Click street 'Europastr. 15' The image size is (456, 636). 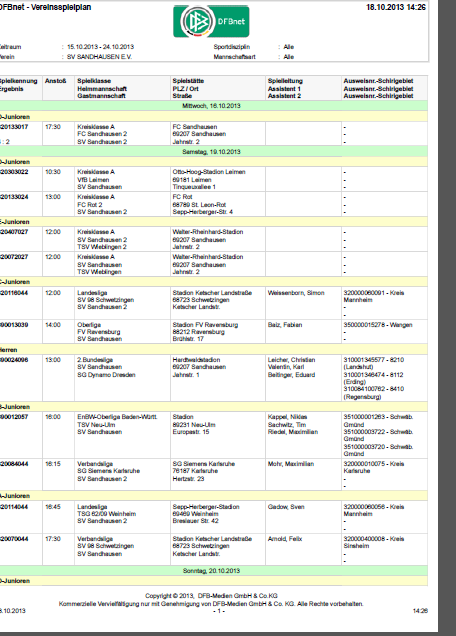[191, 432]
